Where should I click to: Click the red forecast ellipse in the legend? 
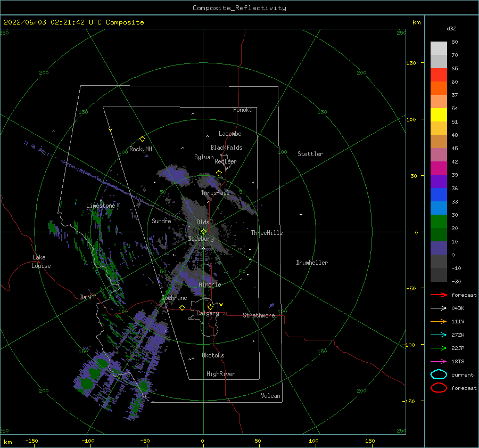point(439,388)
